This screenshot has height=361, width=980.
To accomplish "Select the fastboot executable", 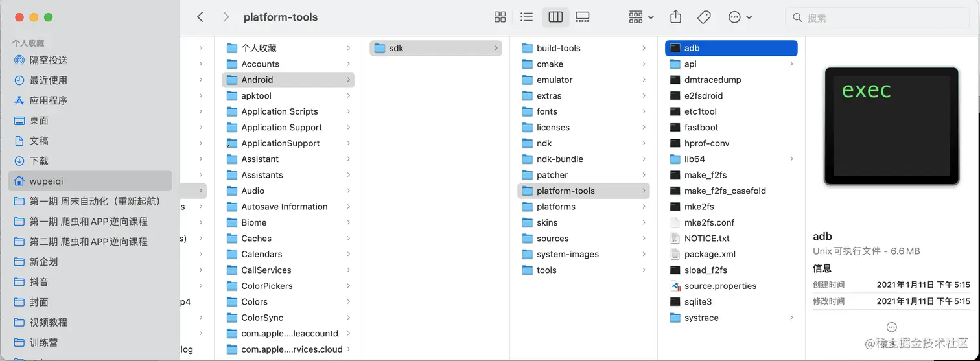I will point(701,128).
